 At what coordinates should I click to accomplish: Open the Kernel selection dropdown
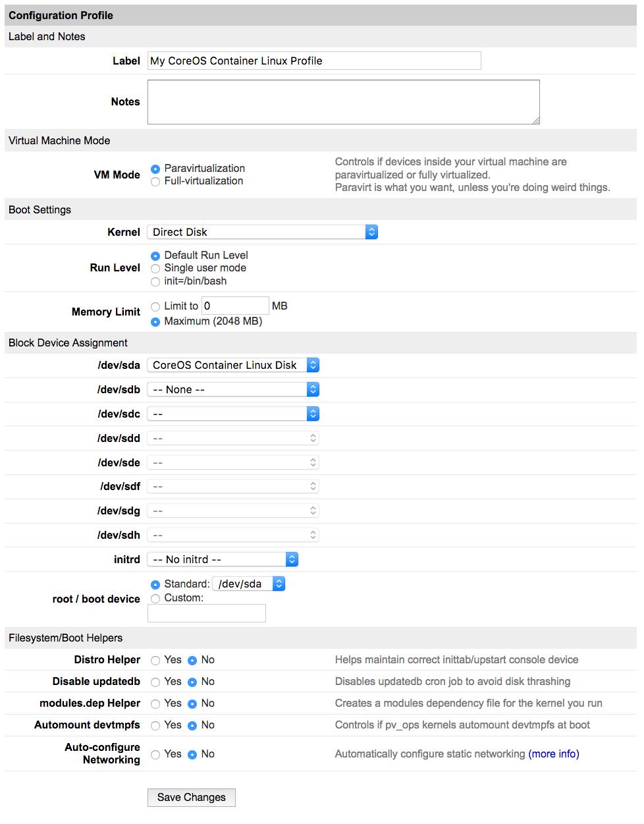pyautogui.click(x=262, y=232)
